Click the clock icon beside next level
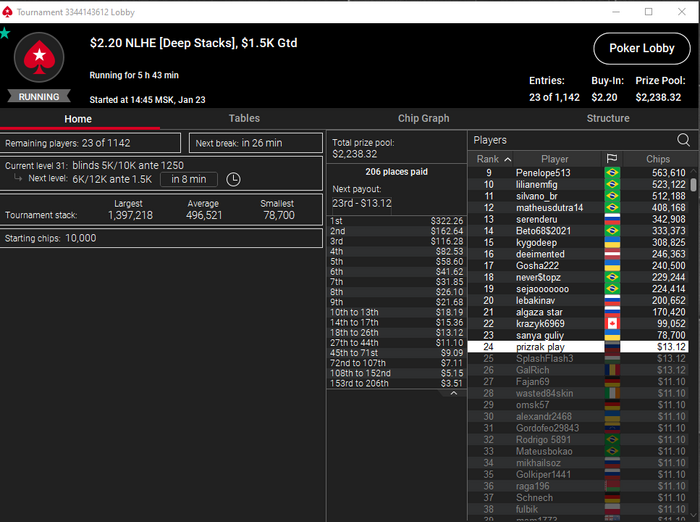 point(233,180)
